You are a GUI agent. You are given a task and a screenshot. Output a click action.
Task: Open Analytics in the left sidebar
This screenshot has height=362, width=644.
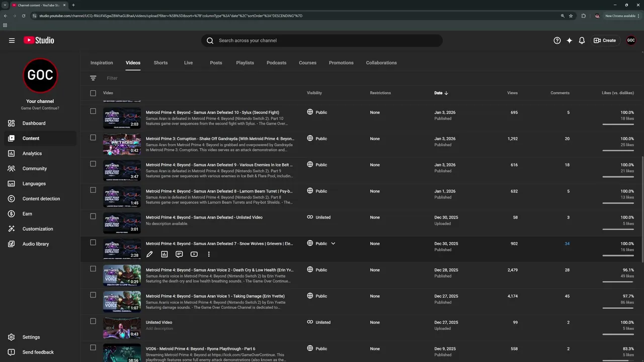tap(32, 153)
